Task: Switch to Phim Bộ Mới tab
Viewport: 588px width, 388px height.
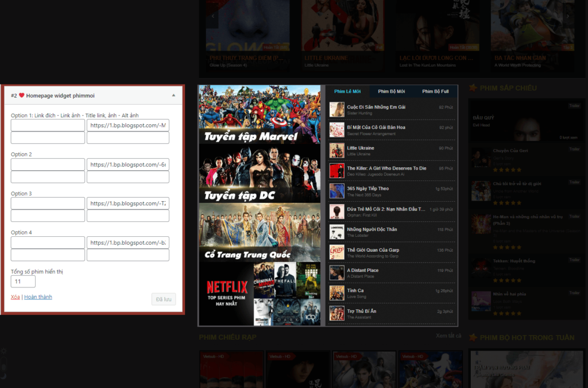Action: pyautogui.click(x=391, y=91)
